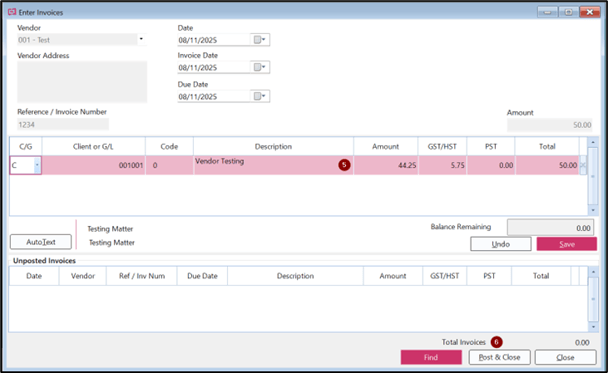
Task: Click the Due Date input field
Action: tap(214, 96)
